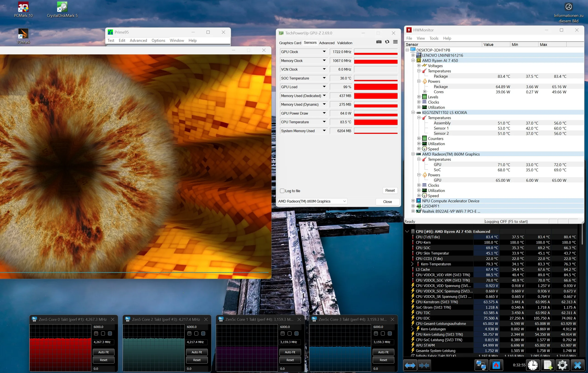Image resolution: width=588 pixels, height=373 pixels.
Task: Open AMD Radeon 860M Graphics device dropdown
Action: click(x=312, y=201)
